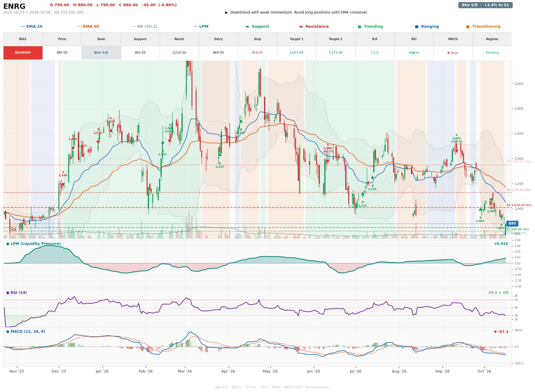
Task: Click the R2 1,130.00 (10x) resistance label
Action: tap(519, 190)
